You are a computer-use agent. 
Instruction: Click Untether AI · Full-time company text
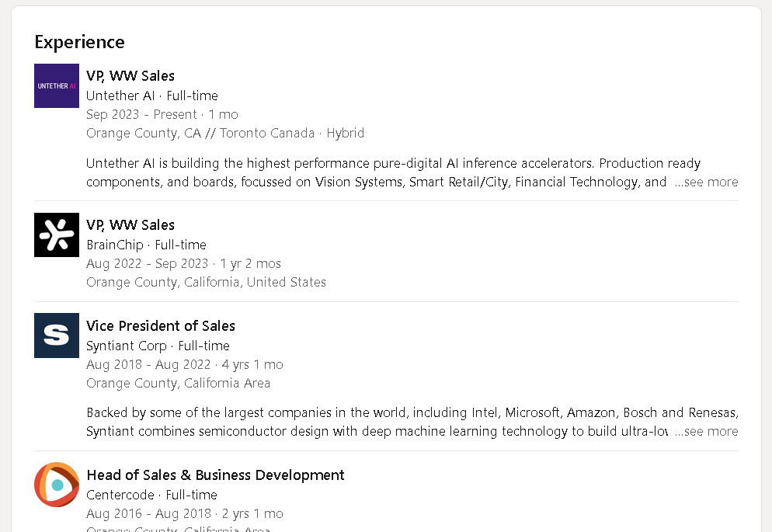pyautogui.click(x=152, y=96)
